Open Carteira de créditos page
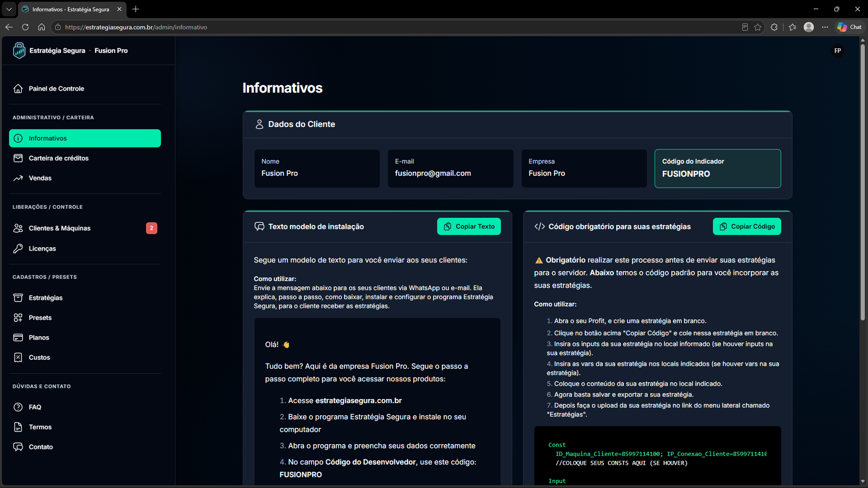Screen dimensions: 868x488 click(59, 158)
